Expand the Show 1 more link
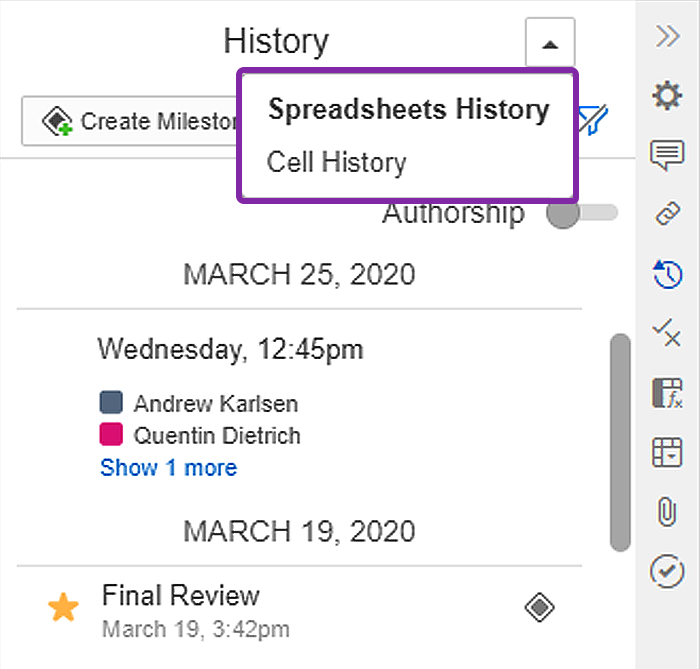This screenshot has height=669, width=700. [169, 468]
